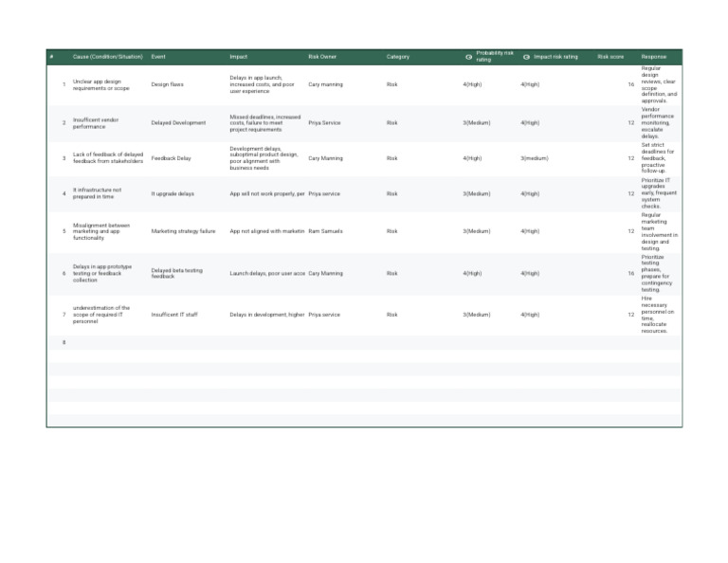This screenshot has height=563, width=728.
Task: Select cell 'Insufficent vendor performance'
Action: [x=96, y=123]
